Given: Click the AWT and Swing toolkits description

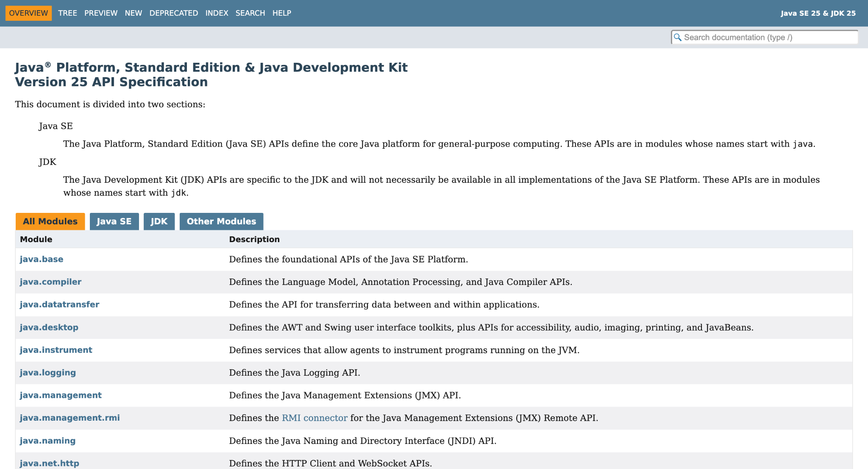Looking at the screenshot, I should point(491,327).
